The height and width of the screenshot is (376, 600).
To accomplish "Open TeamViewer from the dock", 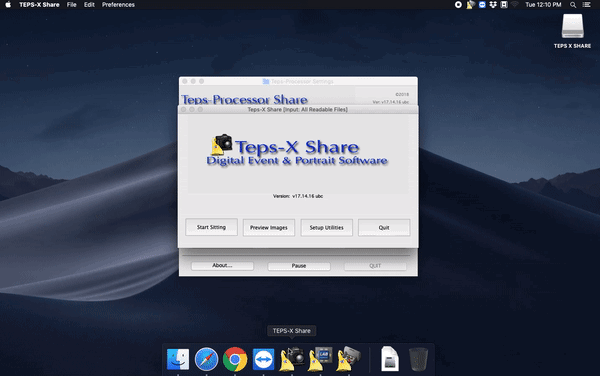I will [263, 359].
